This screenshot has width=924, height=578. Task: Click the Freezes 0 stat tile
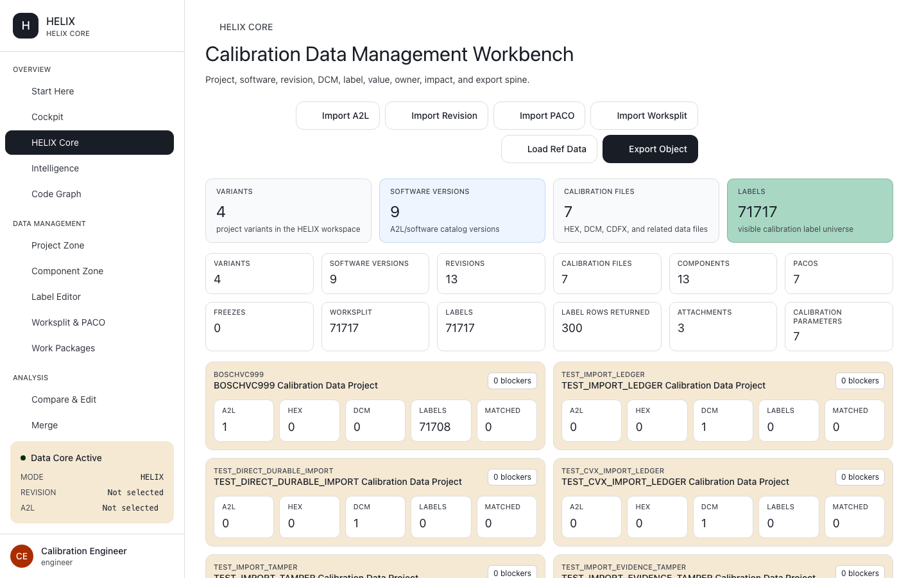point(259,326)
